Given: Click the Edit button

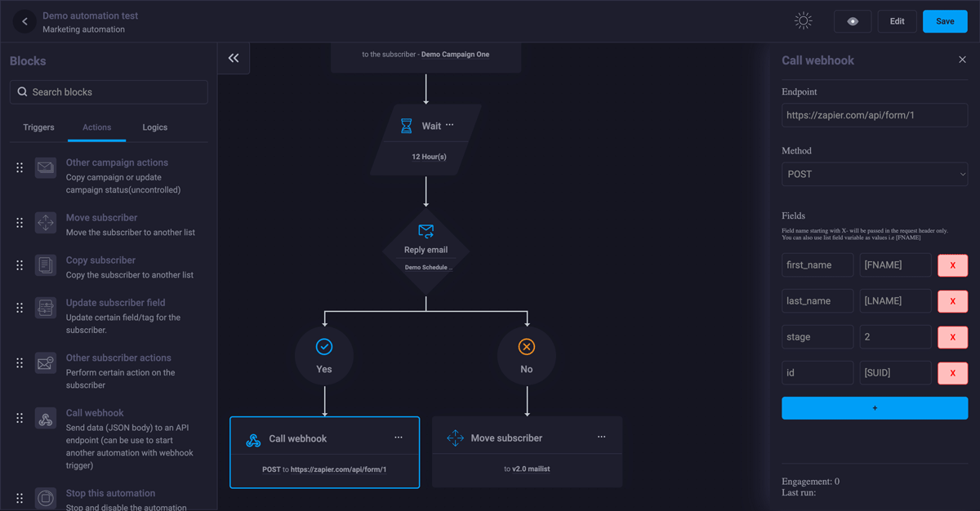Looking at the screenshot, I should click(897, 21).
